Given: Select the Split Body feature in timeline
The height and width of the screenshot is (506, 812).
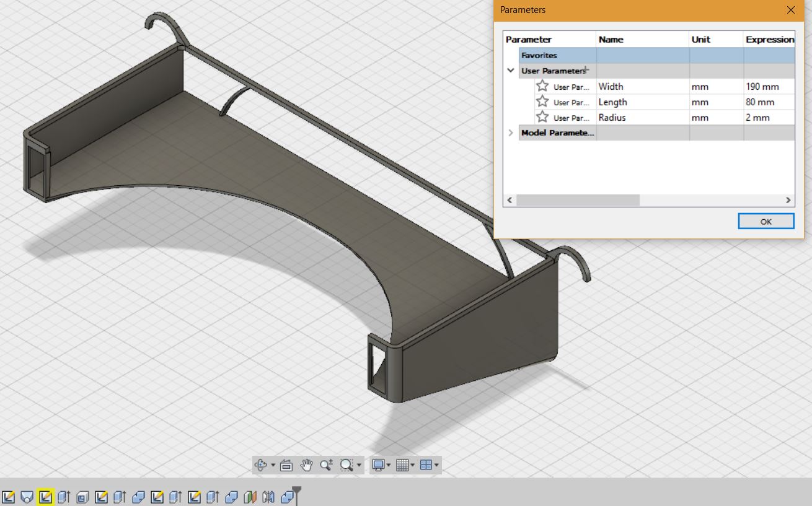Looking at the screenshot, I should [x=250, y=497].
